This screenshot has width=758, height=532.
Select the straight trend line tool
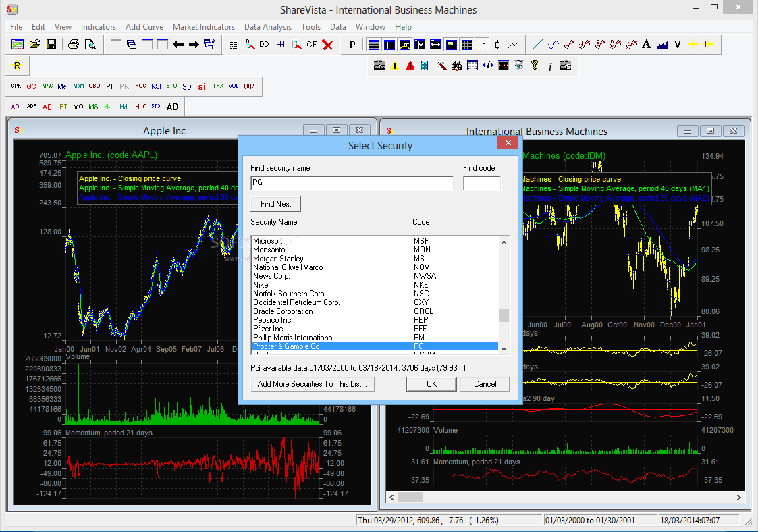pos(537,45)
